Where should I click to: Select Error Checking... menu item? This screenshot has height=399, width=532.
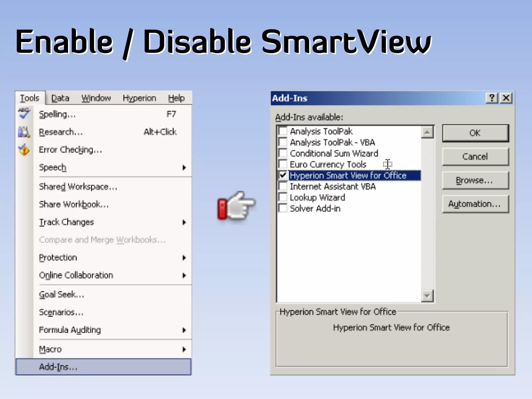[x=103, y=150]
